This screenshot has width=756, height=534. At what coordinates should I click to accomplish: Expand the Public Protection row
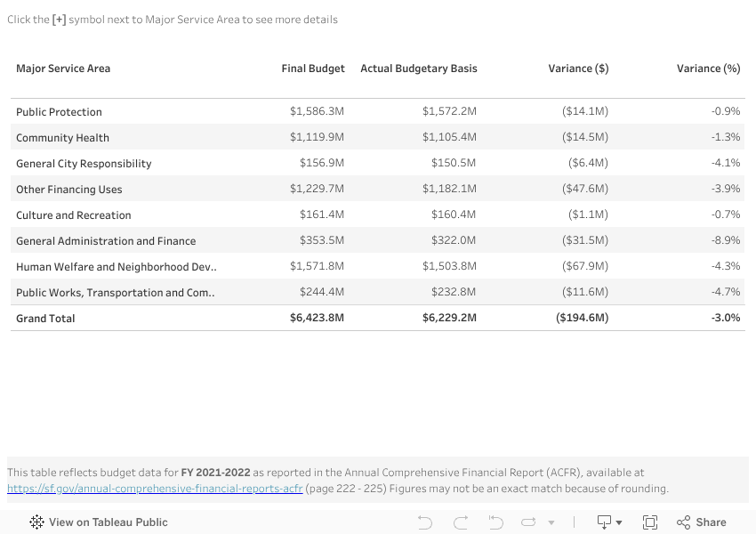coord(59,112)
